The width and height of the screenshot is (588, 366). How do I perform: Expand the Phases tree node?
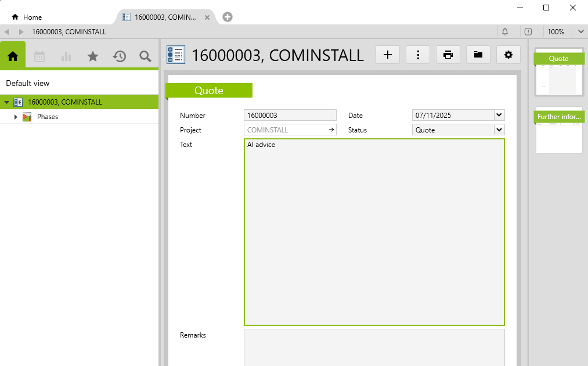point(16,117)
